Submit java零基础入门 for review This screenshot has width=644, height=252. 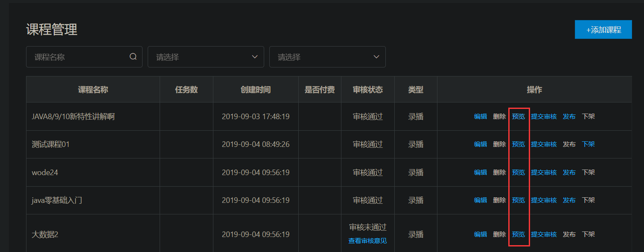tap(544, 200)
